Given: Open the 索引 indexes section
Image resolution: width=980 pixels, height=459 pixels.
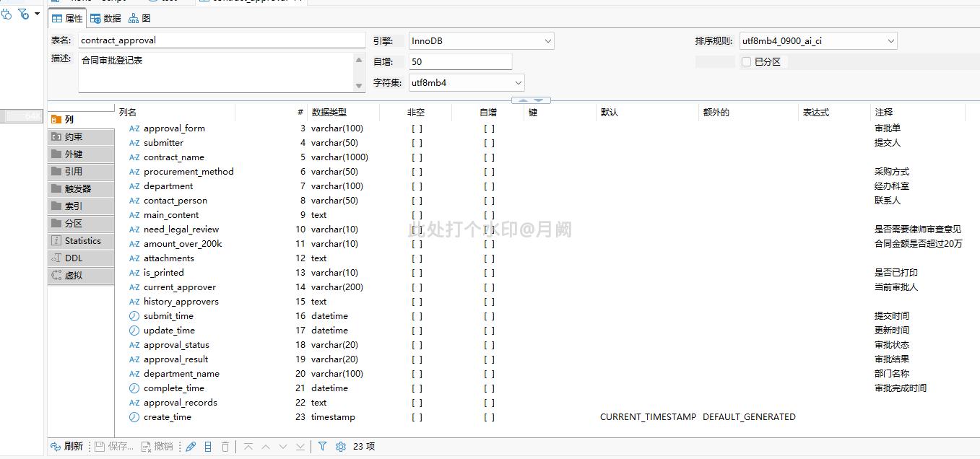Looking at the screenshot, I should coord(74,206).
